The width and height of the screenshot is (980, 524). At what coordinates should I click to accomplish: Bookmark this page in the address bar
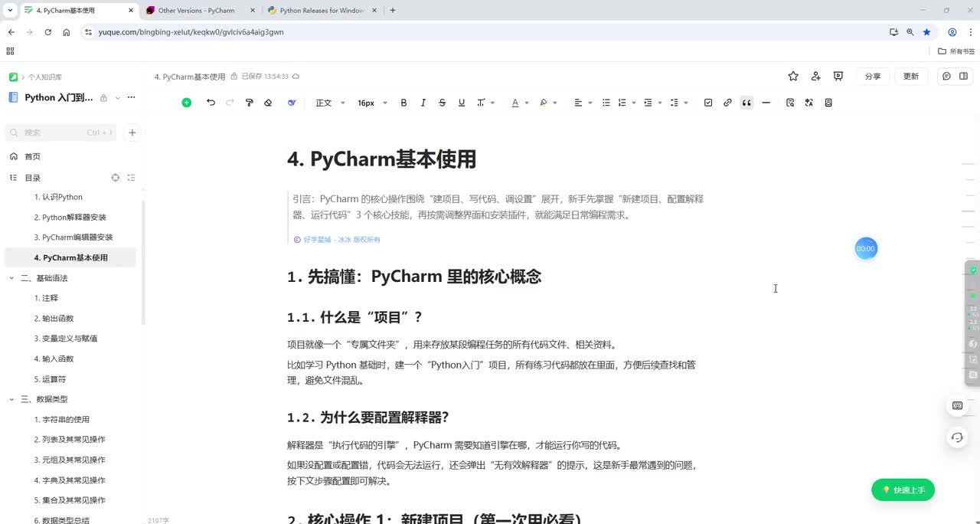coord(926,32)
